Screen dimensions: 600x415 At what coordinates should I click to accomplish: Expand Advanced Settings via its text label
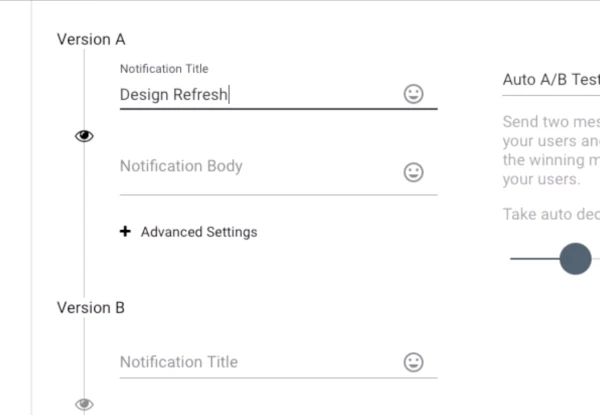pos(199,232)
